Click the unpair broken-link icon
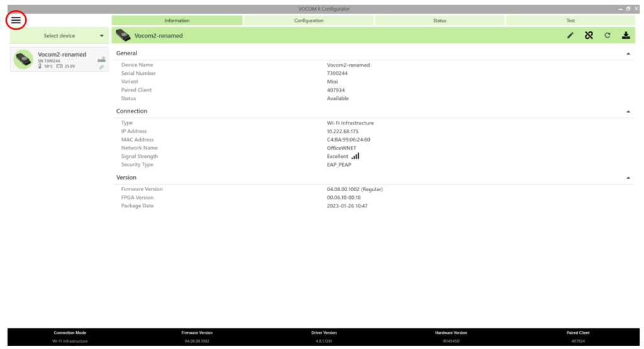Viewport: 644px width, 349px height. pos(589,35)
